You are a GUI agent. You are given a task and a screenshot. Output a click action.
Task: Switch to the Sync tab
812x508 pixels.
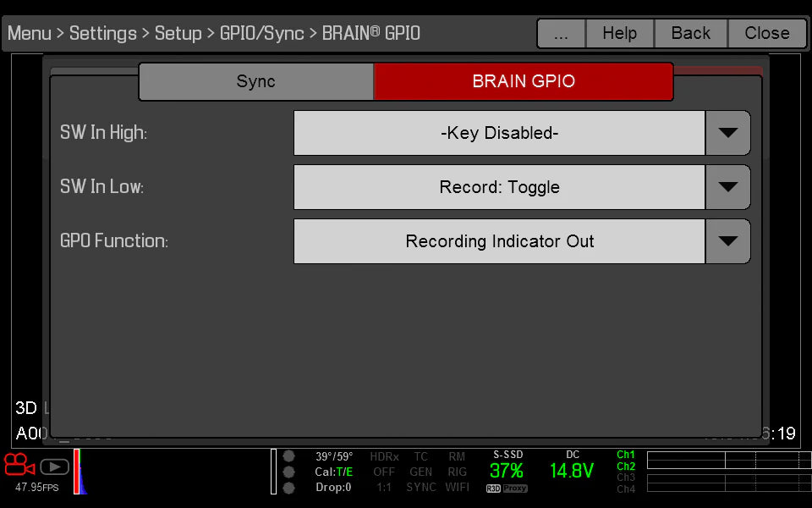click(x=255, y=81)
